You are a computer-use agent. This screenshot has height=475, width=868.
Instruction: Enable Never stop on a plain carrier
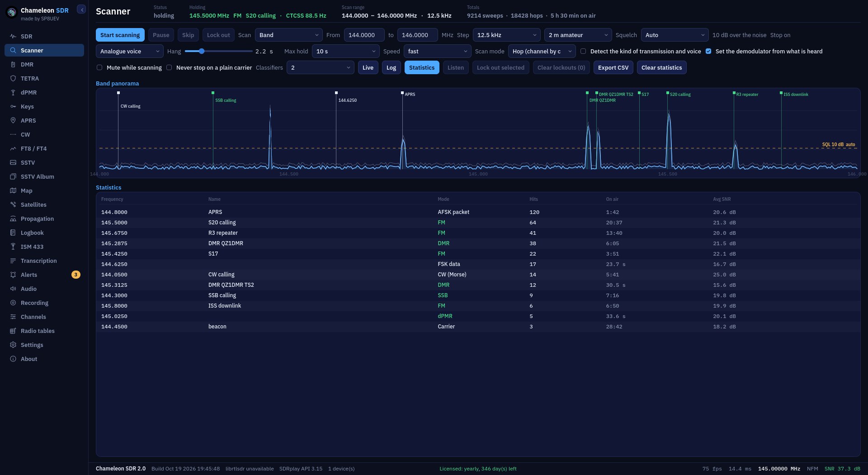(169, 67)
